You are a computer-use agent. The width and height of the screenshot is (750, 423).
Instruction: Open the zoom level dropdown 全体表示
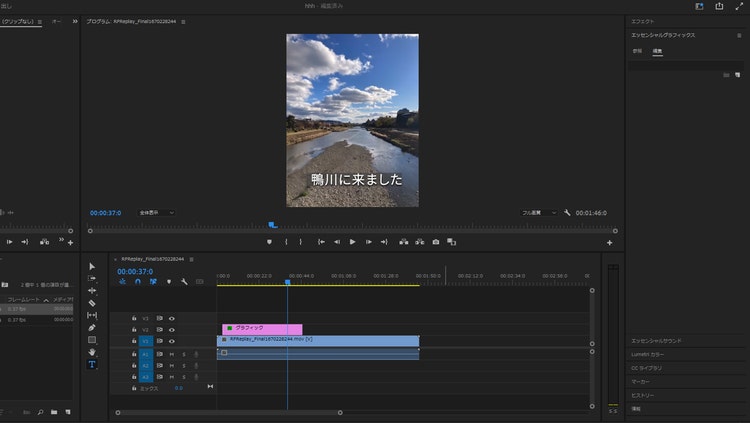click(157, 213)
